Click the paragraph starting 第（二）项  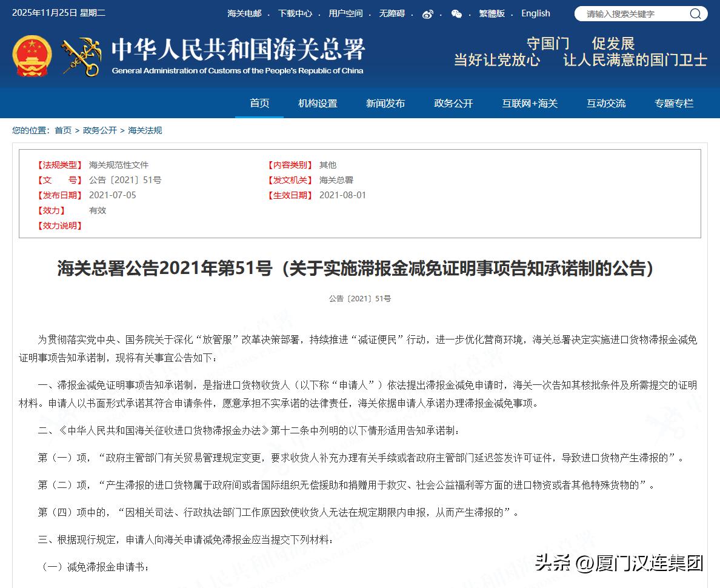346,485
